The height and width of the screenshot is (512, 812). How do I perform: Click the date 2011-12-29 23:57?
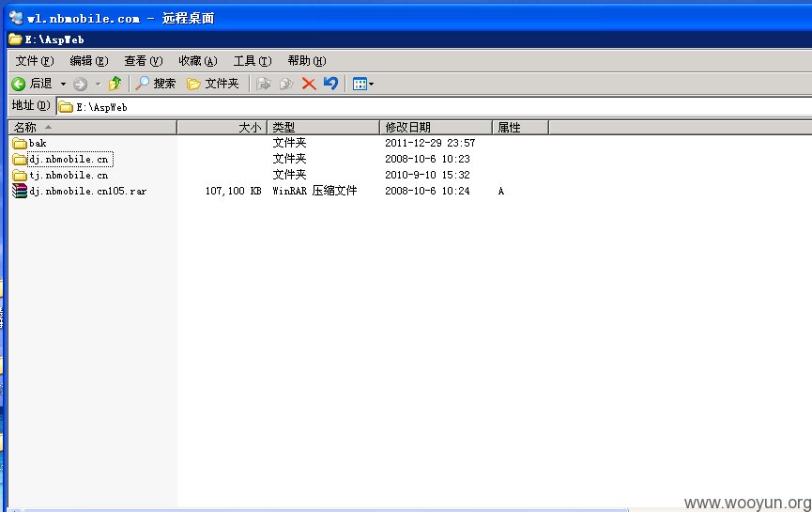(x=430, y=143)
